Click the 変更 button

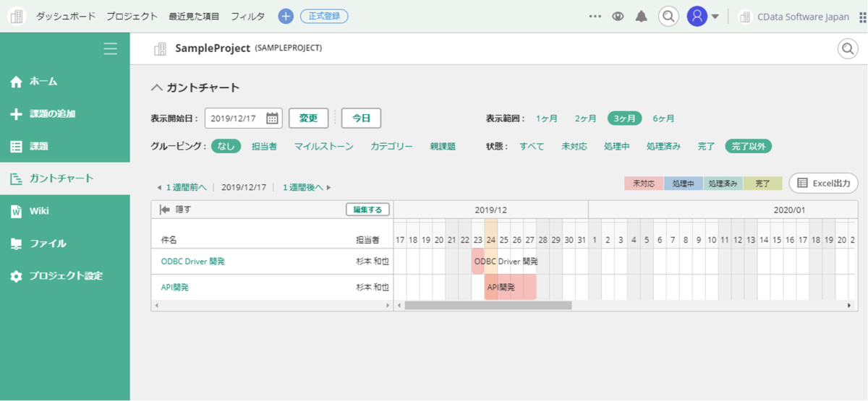coord(309,118)
